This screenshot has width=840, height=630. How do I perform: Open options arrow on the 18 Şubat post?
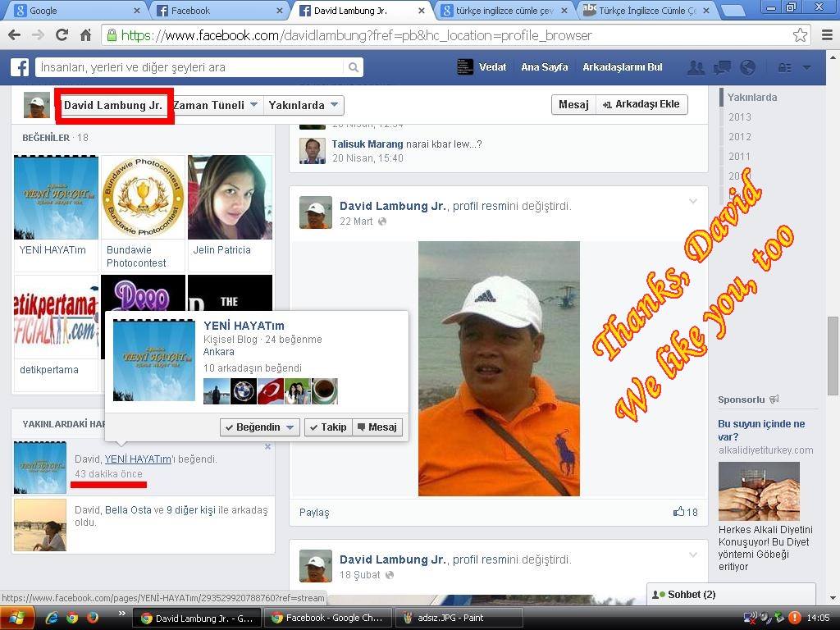click(692, 555)
